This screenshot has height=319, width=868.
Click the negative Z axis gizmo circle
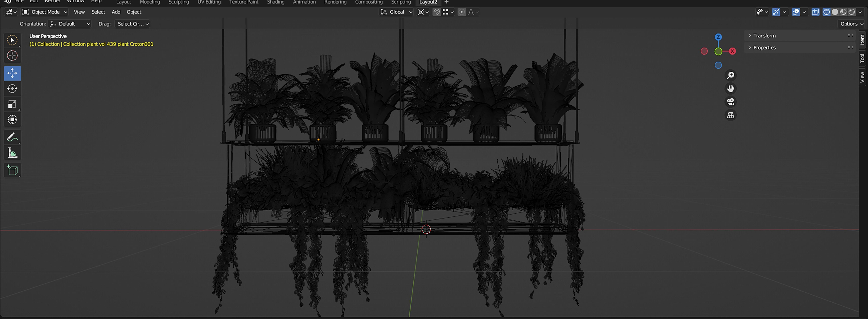coord(718,65)
